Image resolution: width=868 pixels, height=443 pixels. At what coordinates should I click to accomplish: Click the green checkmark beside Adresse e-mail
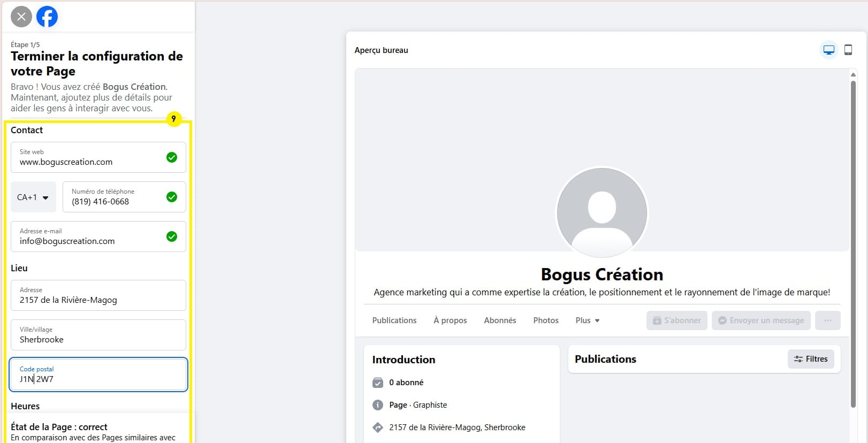[x=172, y=236]
